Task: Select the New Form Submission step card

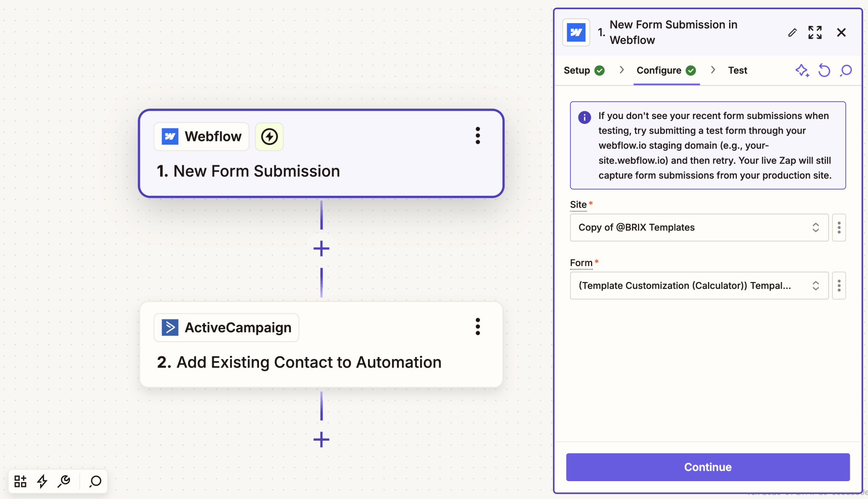Action: pos(321,153)
